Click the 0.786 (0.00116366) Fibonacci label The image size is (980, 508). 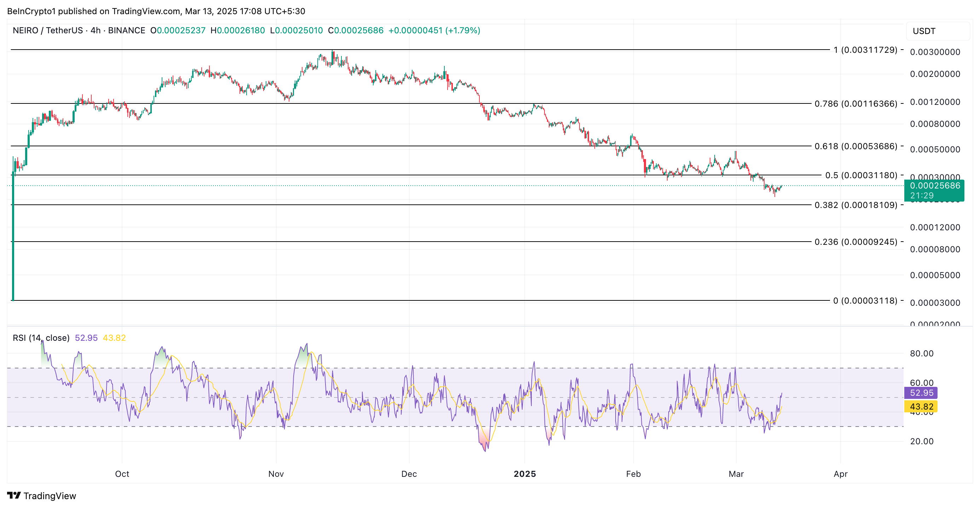(x=855, y=103)
